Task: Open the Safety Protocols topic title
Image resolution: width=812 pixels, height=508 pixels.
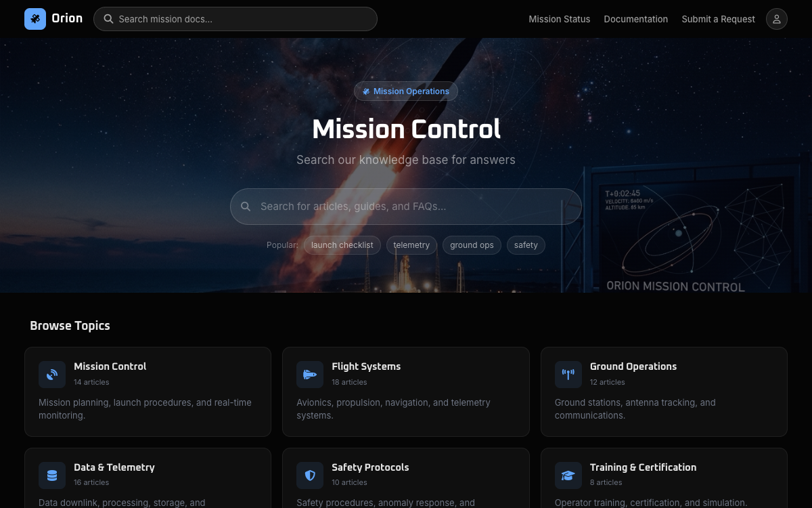Action: pos(370,467)
